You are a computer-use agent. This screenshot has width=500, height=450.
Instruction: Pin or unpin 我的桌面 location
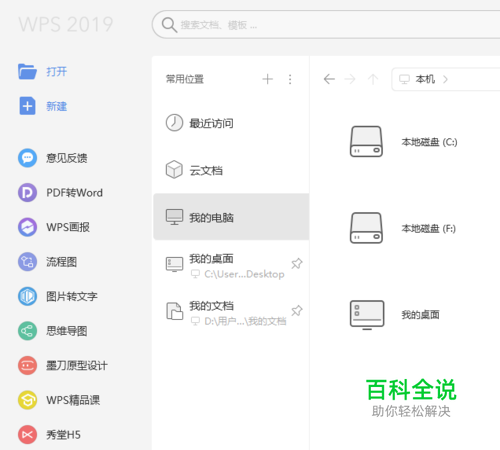click(x=297, y=263)
